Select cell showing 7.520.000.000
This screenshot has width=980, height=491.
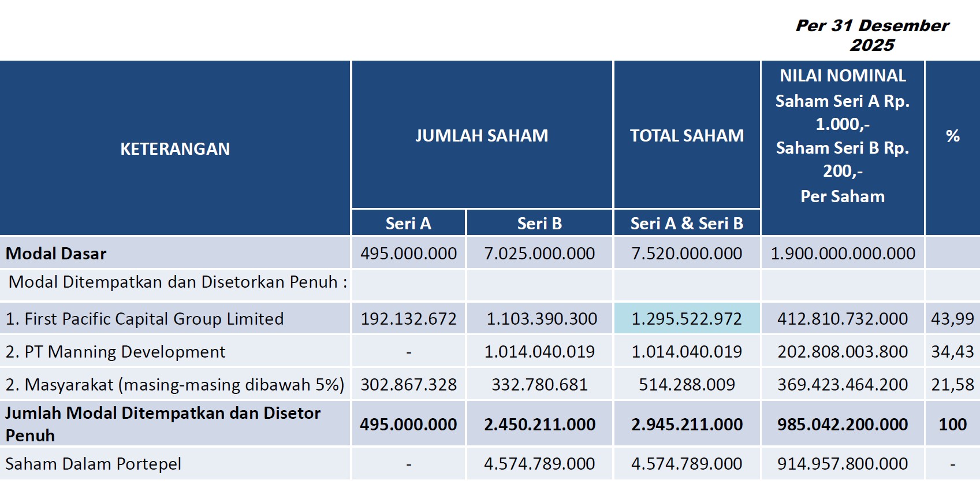(x=687, y=253)
